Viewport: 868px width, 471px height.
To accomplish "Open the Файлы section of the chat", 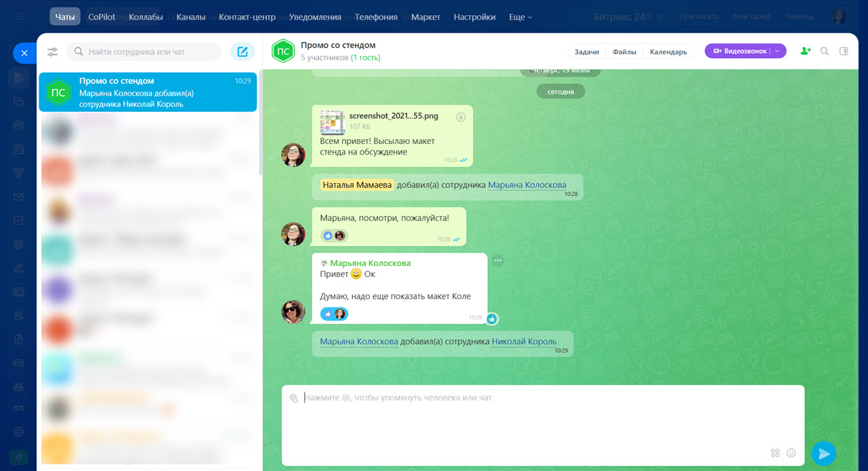I will (624, 52).
